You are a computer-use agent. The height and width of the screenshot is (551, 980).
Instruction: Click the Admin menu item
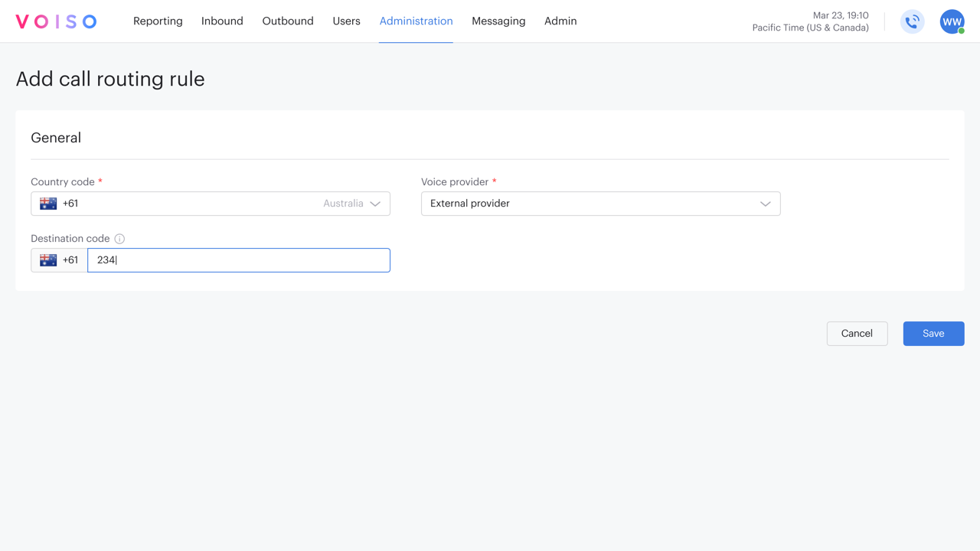(560, 21)
